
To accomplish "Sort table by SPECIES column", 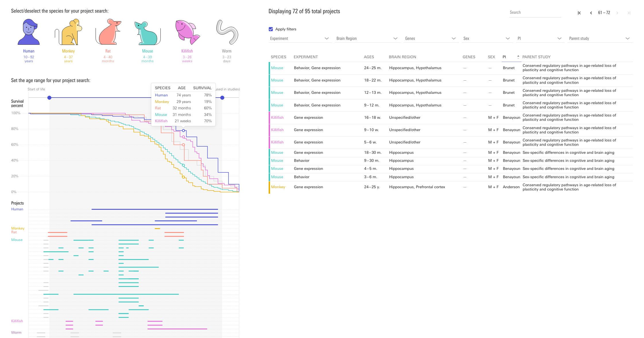I will pyautogui.click(x=278, y=57).
